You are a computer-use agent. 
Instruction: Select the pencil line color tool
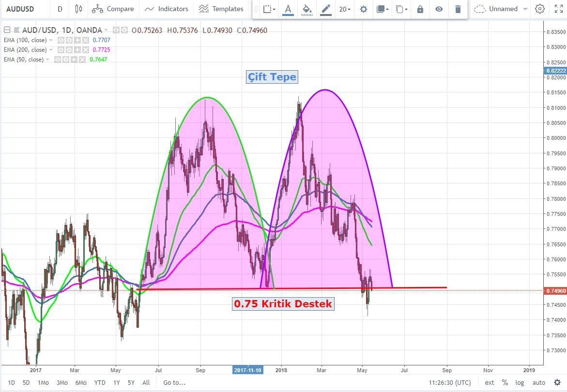[325, 9]
